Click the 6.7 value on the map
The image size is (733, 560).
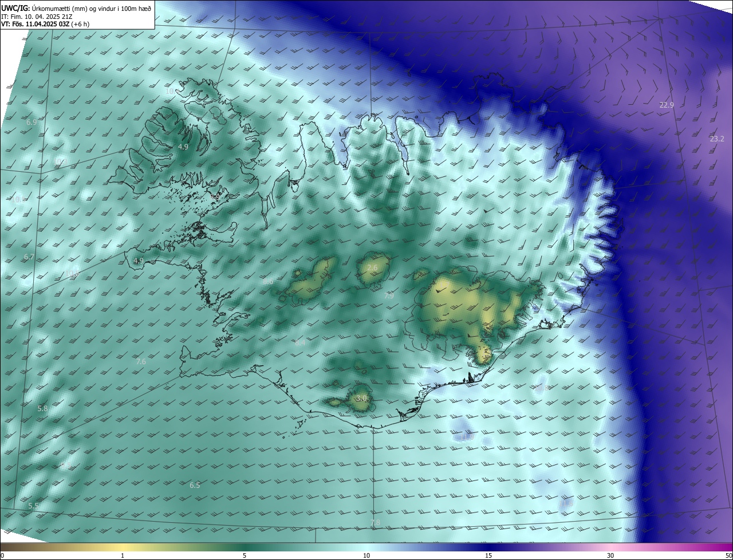(x=29, y=257)
